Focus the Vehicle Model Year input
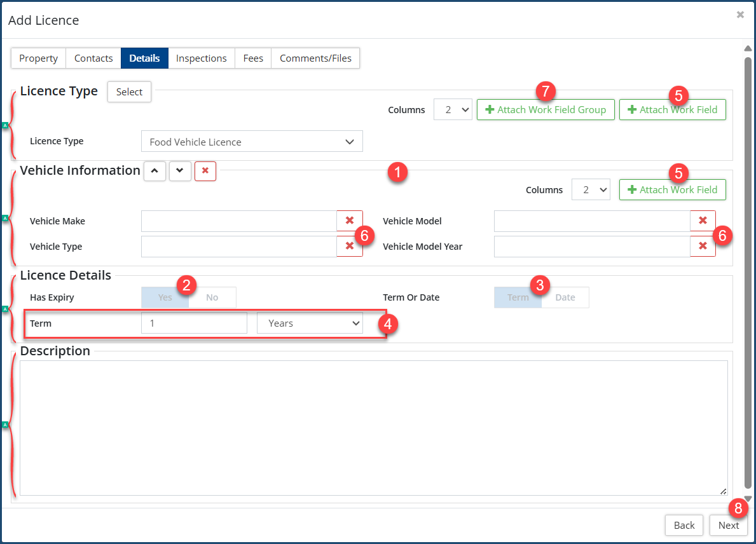 pyautogui.click(x=592, y=246)
